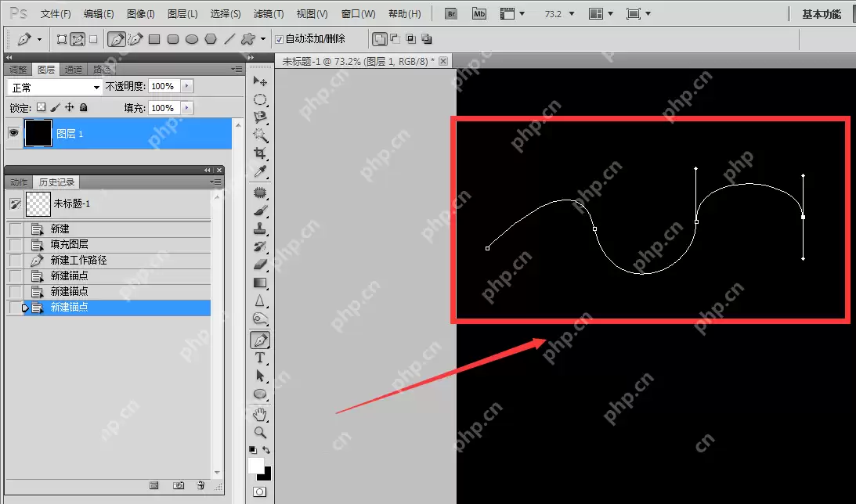
Task: Select the Crop tool
Action: click(260, 153)
